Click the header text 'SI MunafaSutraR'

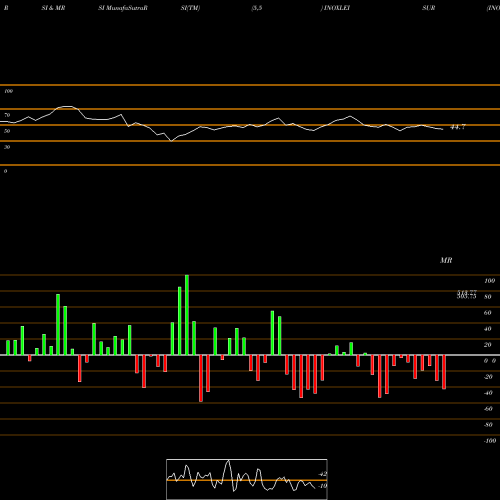click(x=123, y=8)
